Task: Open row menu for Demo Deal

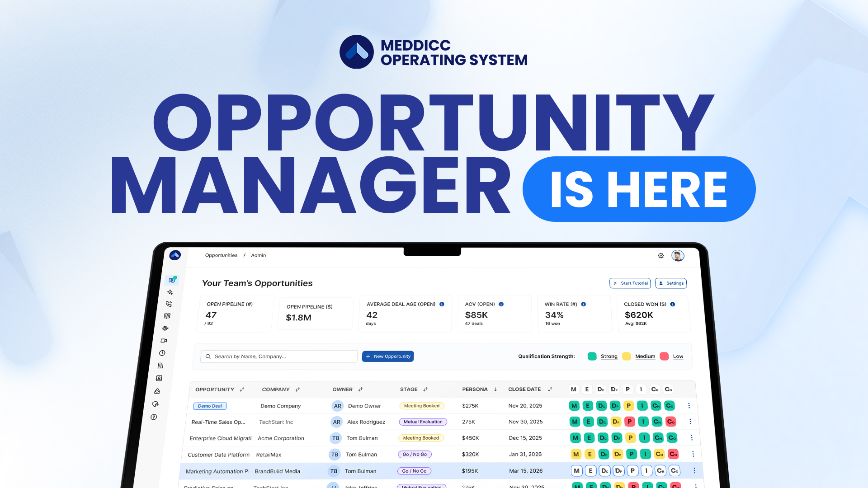Action: tap(689, 406)
